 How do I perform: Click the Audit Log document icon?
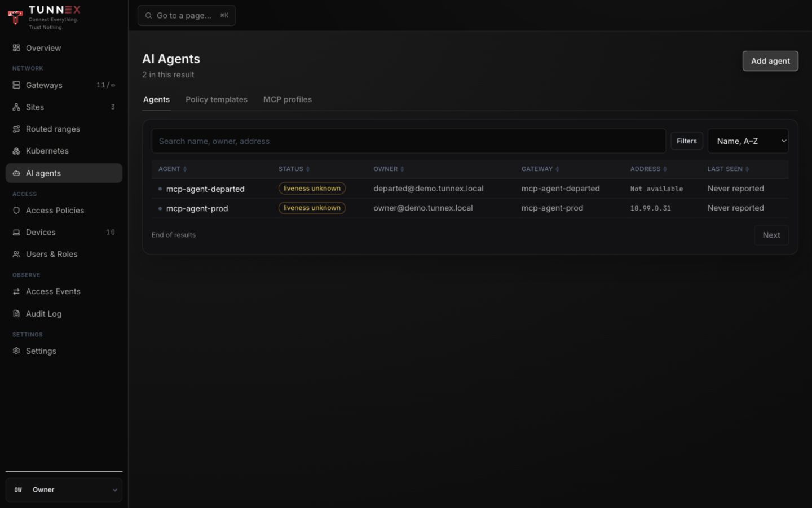[16, 314]
